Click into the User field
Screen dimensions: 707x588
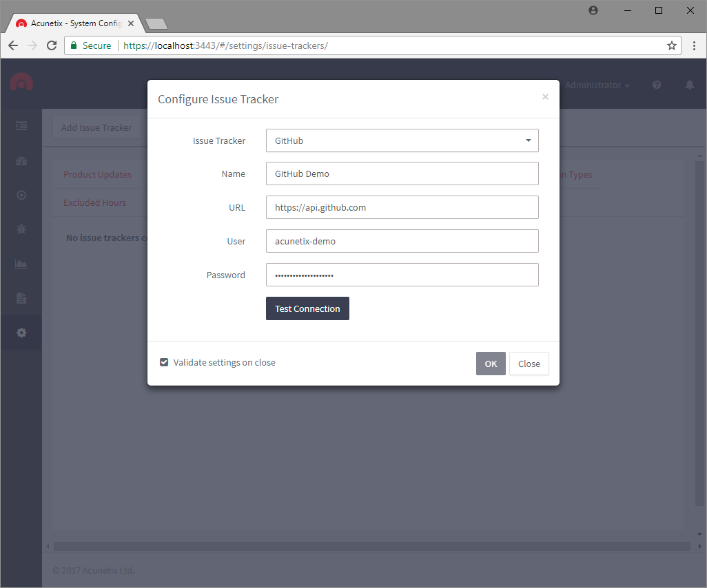pyautogui.click(x=402, y=241)
